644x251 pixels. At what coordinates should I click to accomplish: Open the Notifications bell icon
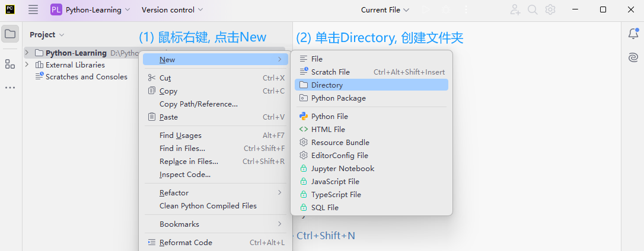[x=633, y=33]
